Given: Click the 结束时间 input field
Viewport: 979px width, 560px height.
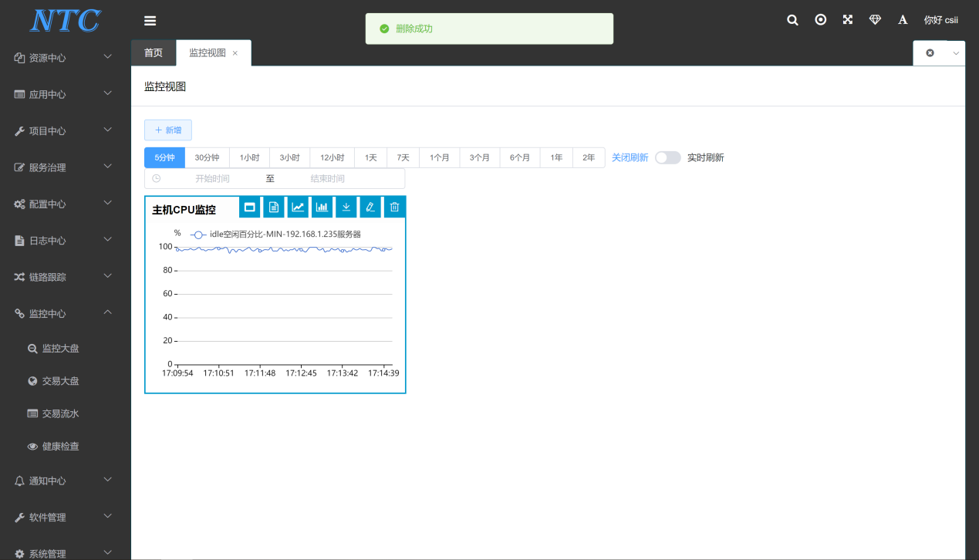Looking at the screenshot, I should tap(328, 179).
